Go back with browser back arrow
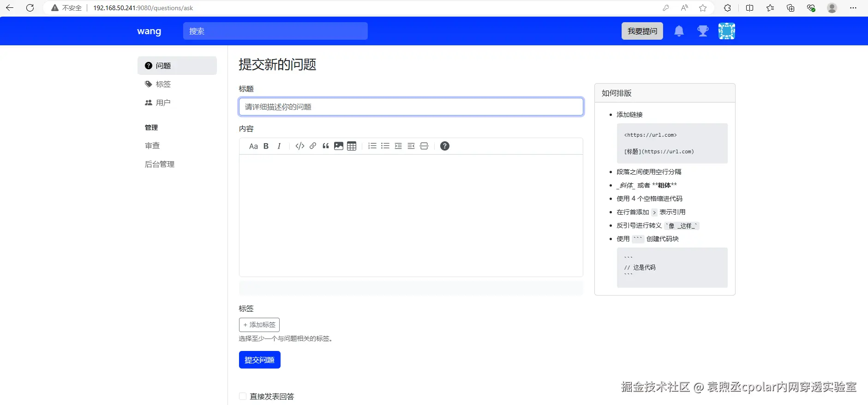The height and width of the screenshot is (405, 868). pos(10,8)
